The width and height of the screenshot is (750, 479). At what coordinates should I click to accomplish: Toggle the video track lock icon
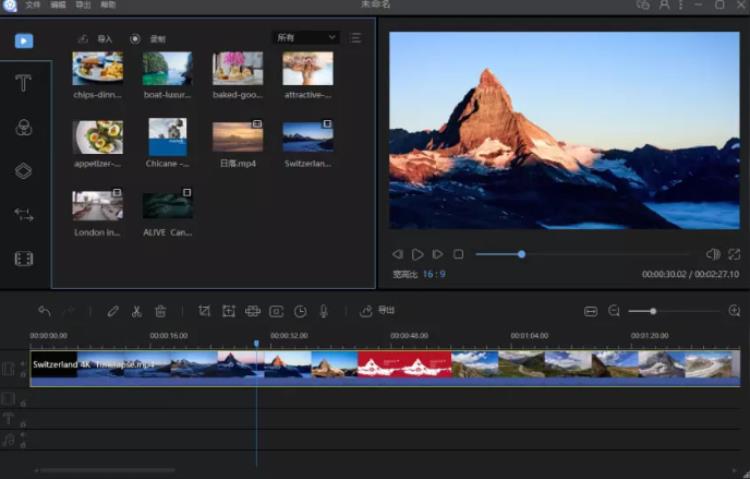pyautogui.click(x=23, y=376)
